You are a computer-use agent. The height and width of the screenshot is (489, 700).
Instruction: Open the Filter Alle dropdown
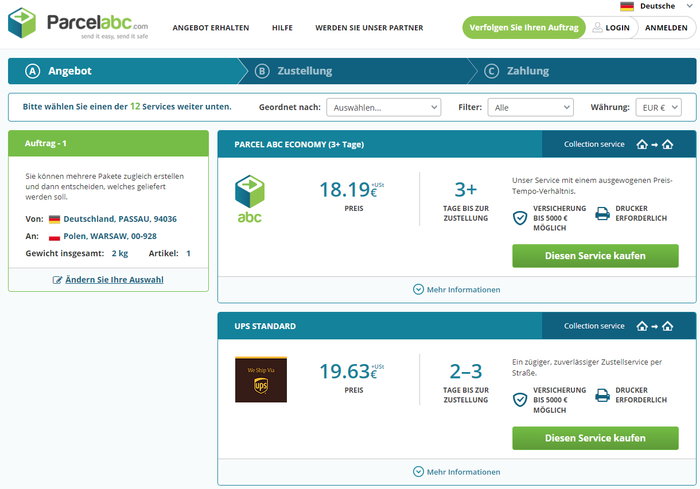[530, 108]
